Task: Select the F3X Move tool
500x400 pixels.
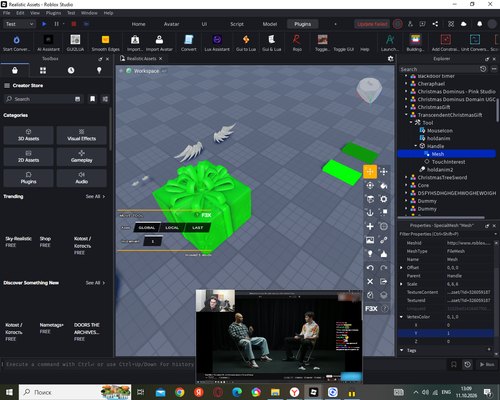Action: tap(370, 172)
